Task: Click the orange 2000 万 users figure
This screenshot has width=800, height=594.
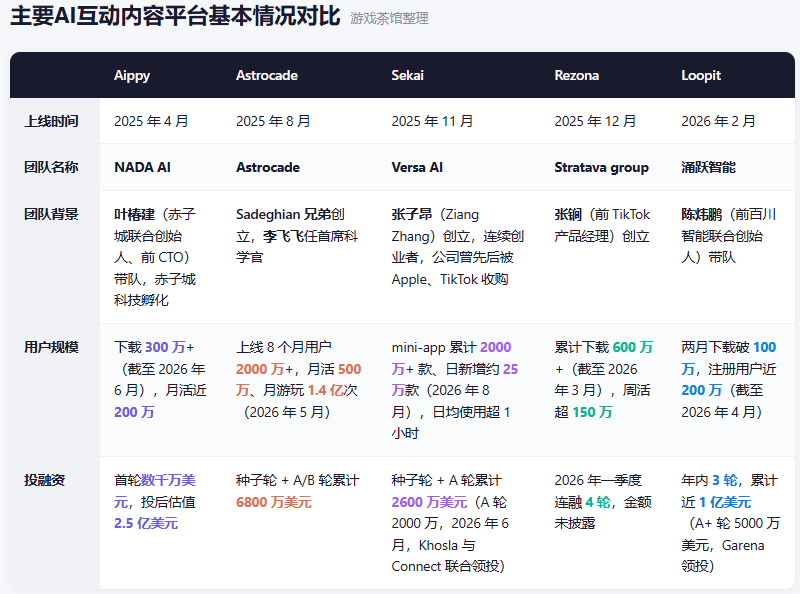Action: (x=260, y=369)
